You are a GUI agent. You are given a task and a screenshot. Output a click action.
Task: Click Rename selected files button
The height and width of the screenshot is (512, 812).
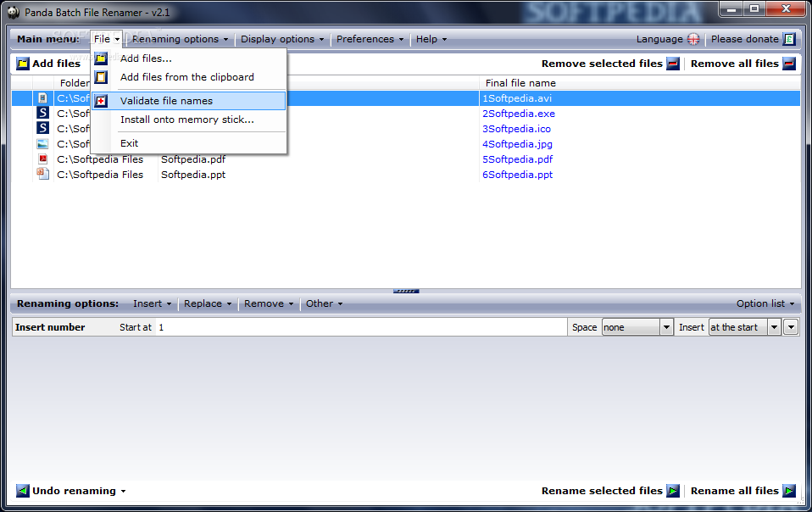coord(610,490)
